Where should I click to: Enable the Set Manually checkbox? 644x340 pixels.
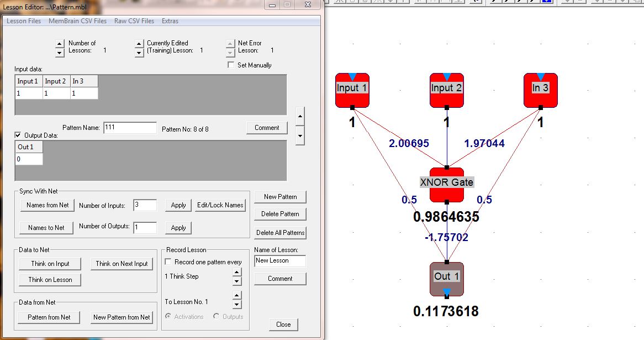[x=231, y=65]
